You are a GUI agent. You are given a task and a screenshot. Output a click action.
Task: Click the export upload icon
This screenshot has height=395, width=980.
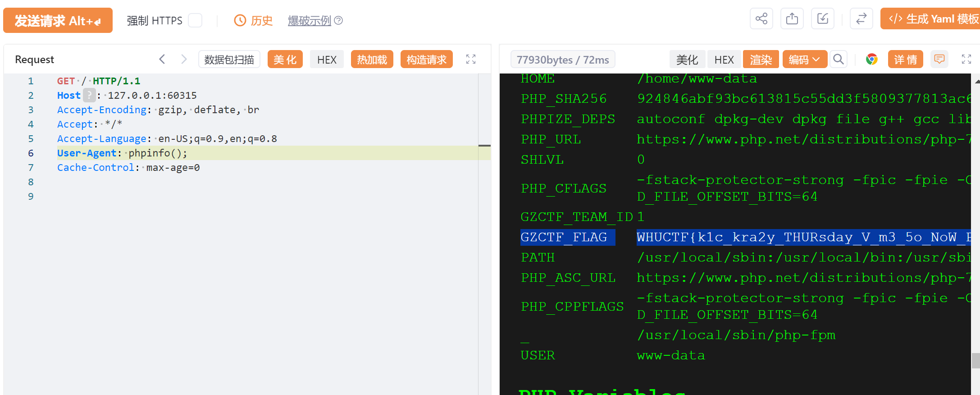pos(792,19)
